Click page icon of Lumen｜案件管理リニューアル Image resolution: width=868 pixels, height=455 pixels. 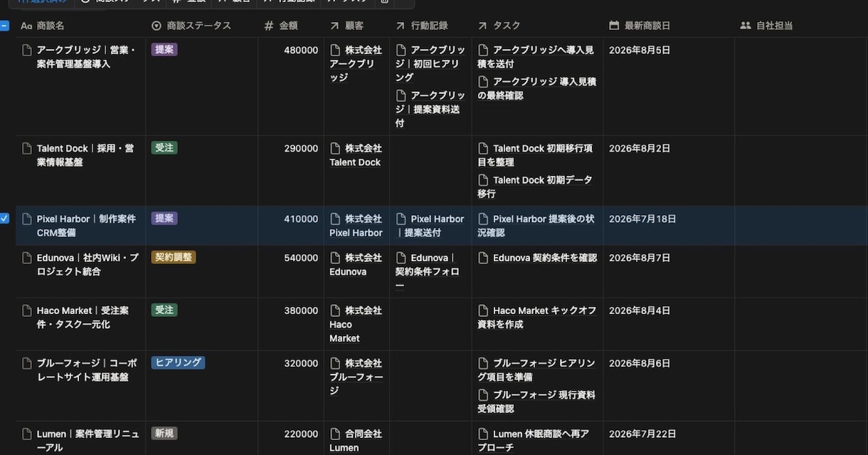(27, 434)
